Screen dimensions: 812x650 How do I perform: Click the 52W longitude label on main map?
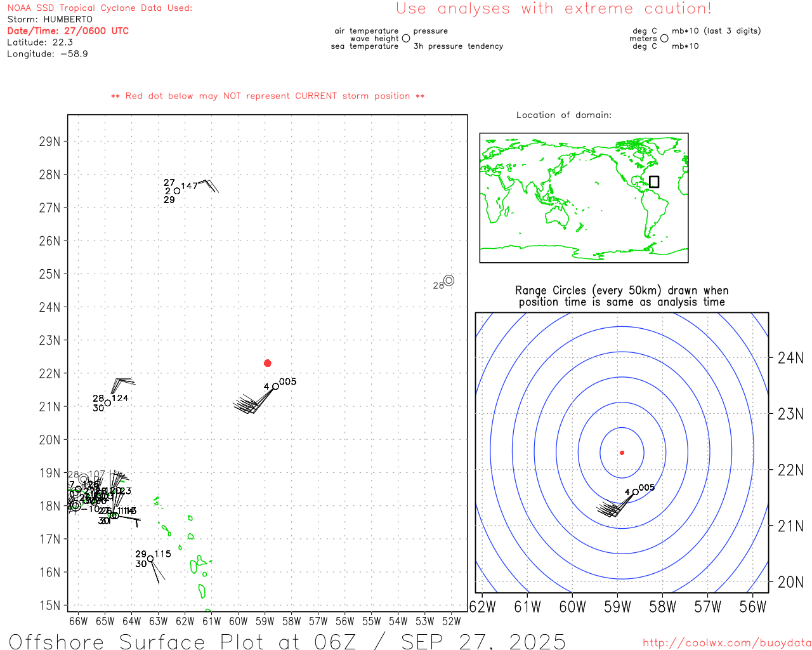click(x=451, y=621)
